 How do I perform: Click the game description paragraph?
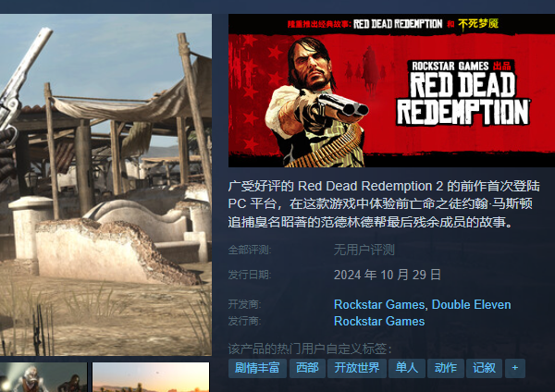click(384, 204)
